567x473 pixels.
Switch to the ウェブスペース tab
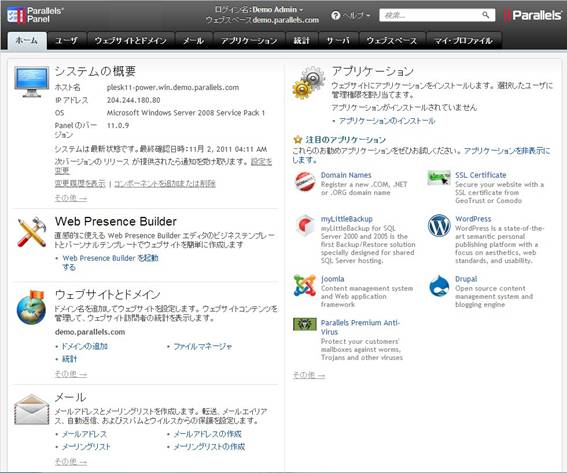click(x=392, y=41)
